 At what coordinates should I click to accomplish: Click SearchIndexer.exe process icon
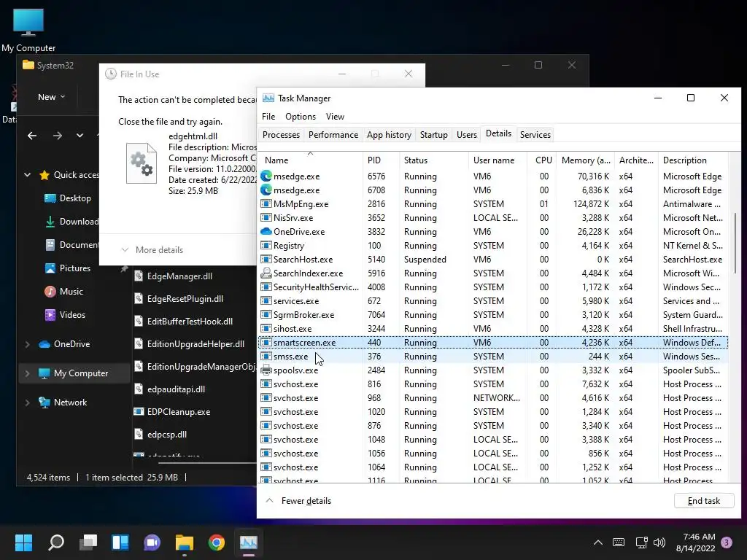click(x=266, y=273)
